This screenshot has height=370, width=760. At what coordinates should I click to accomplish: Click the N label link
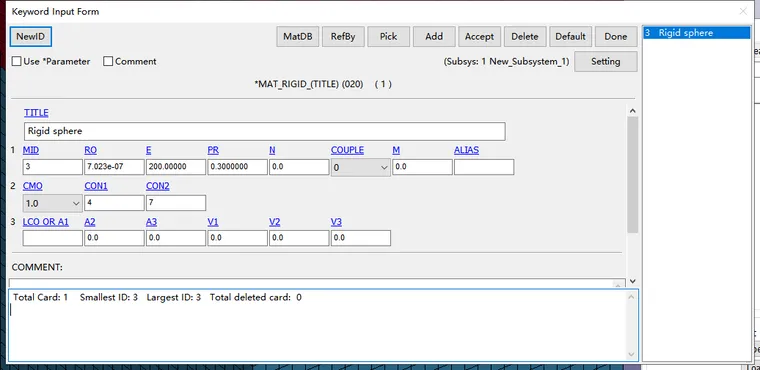pos(272,150)
